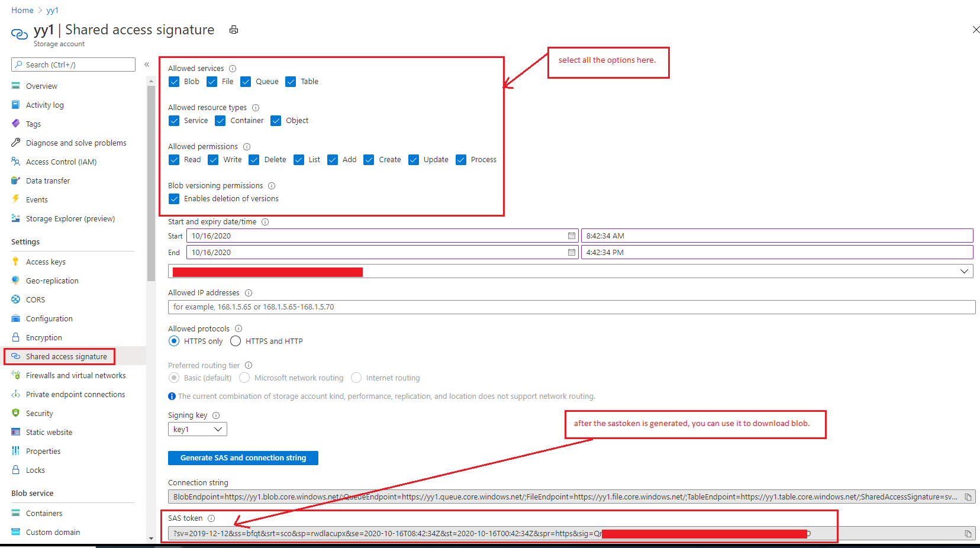Toggle the Process permission checkbox
The height and width of the screenshot is (548, 980).
tap(461, 160)
